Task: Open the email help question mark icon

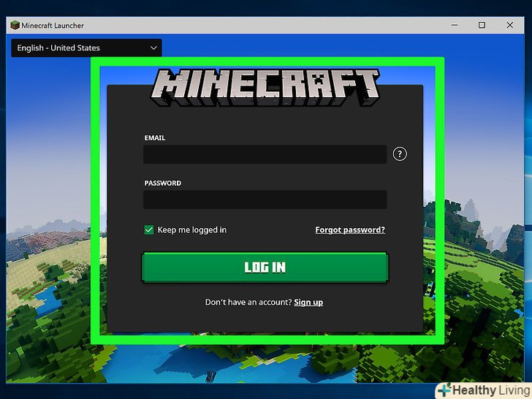Action: click(400, 154)
